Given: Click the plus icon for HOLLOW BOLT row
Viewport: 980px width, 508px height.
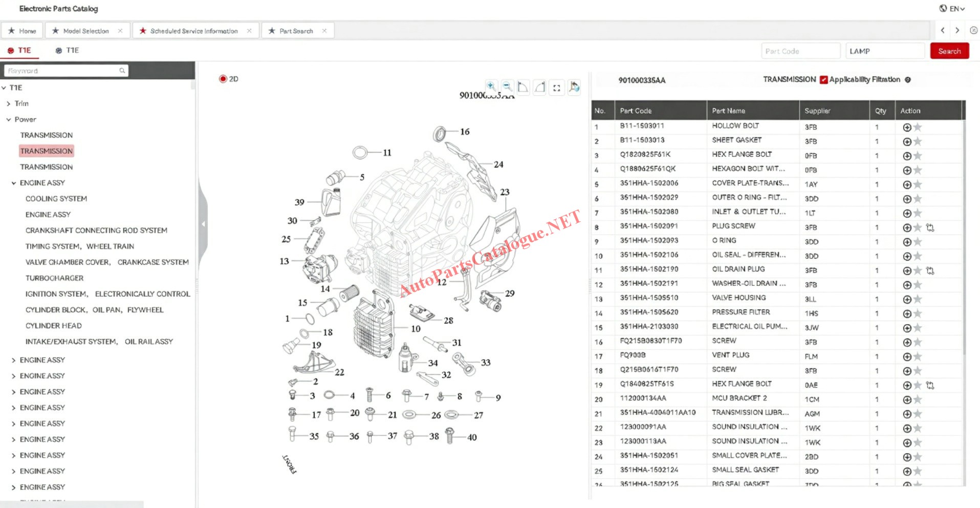Looking at the screenshot, I should [x=907, y=128].
